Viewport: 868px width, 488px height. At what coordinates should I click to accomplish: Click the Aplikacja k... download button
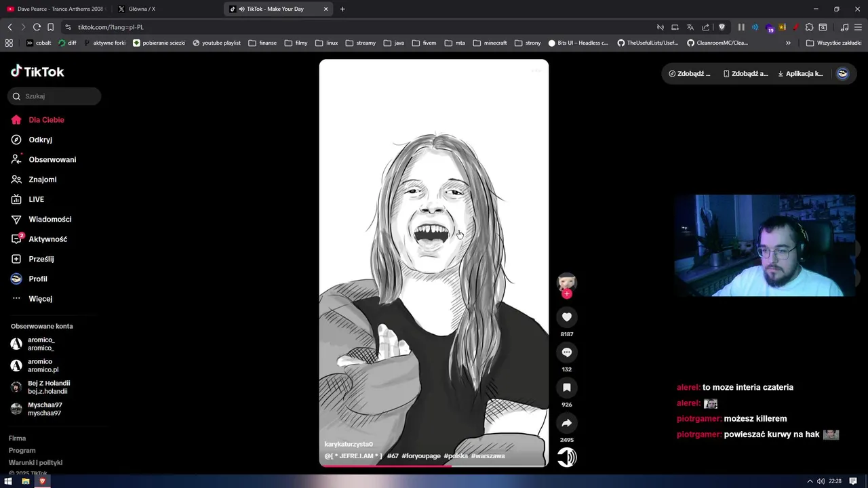coord(800,74)
